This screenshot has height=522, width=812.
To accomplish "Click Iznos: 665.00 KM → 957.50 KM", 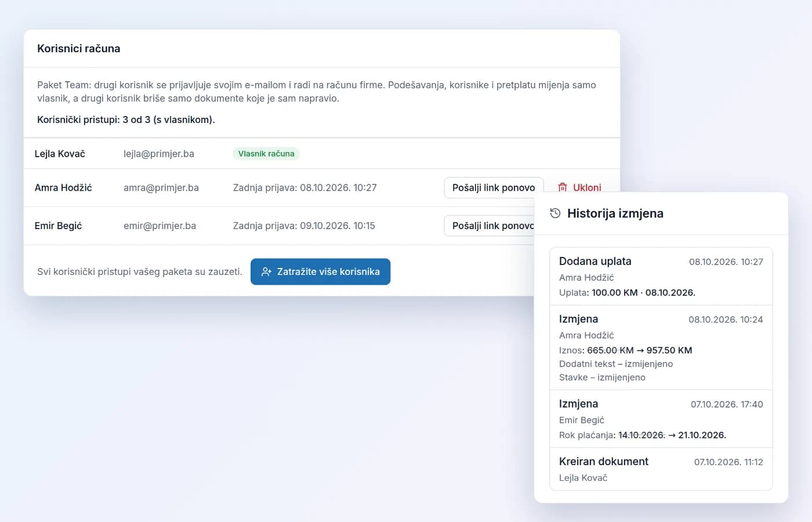I will point(625,350).
